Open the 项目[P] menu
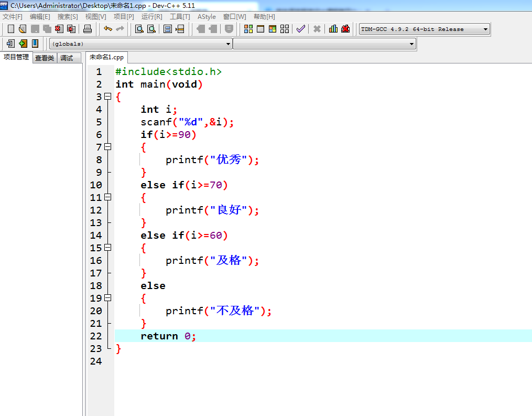This screenshot has height=416, width=532. pos(124,17)
